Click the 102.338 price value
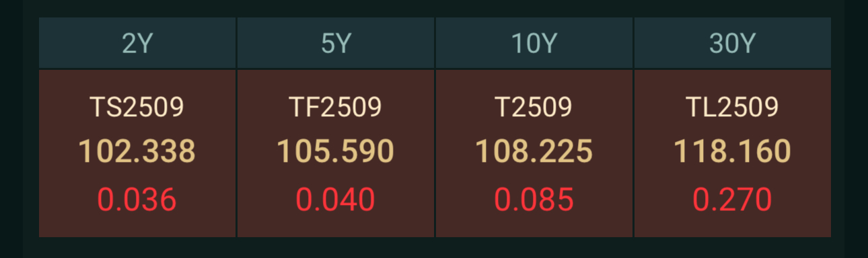 137,152
